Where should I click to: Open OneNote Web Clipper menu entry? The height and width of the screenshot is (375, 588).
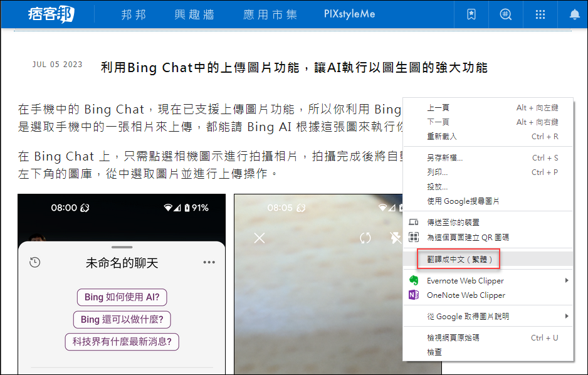[488, 295]
